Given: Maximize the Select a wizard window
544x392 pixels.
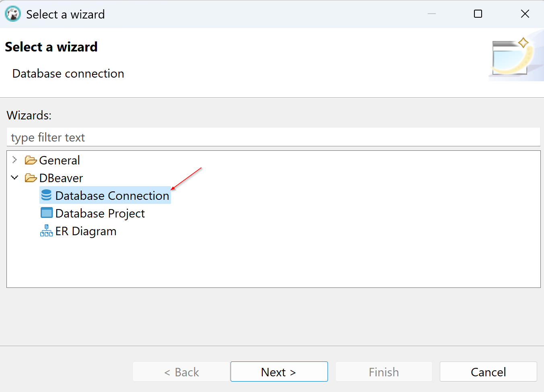Looking at the screenshot, I should click(478, 14).
